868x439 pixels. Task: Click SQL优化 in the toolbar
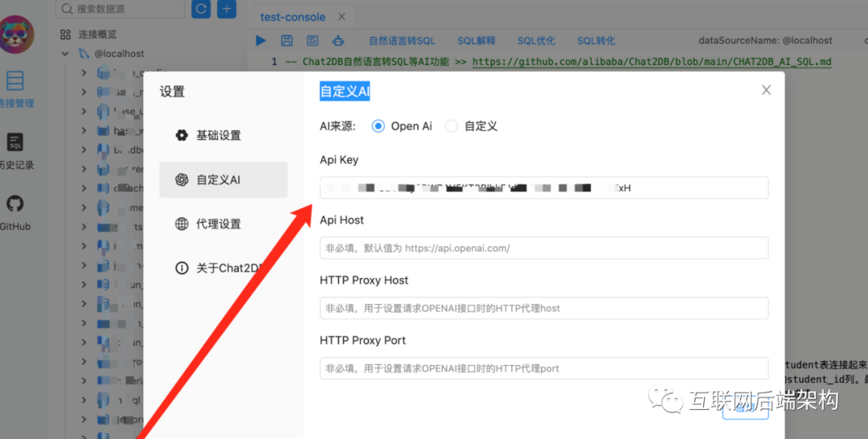point(536,41)
